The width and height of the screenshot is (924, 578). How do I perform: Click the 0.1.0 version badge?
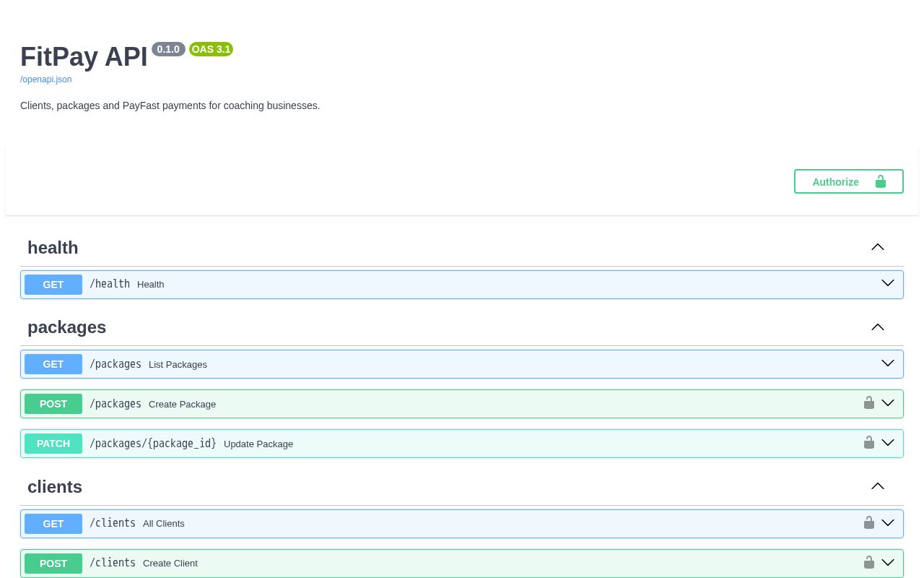coord(168,49)
